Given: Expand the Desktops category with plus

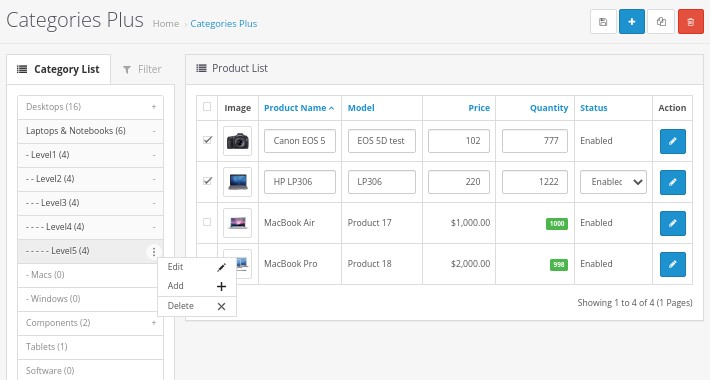Looking at the screenshot, I should pos(154,107).
